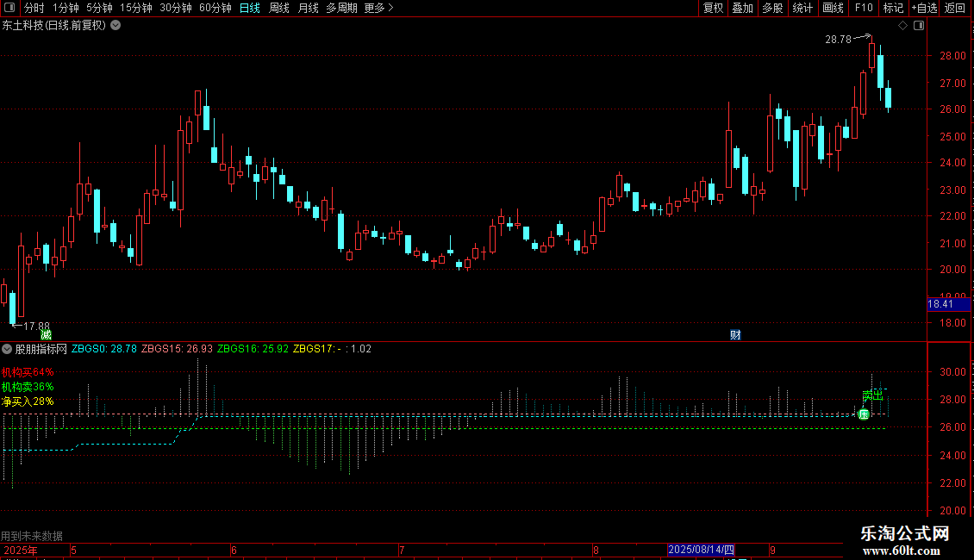Click the 减 marker on chart
974x560 pixels.
[46, 335]
